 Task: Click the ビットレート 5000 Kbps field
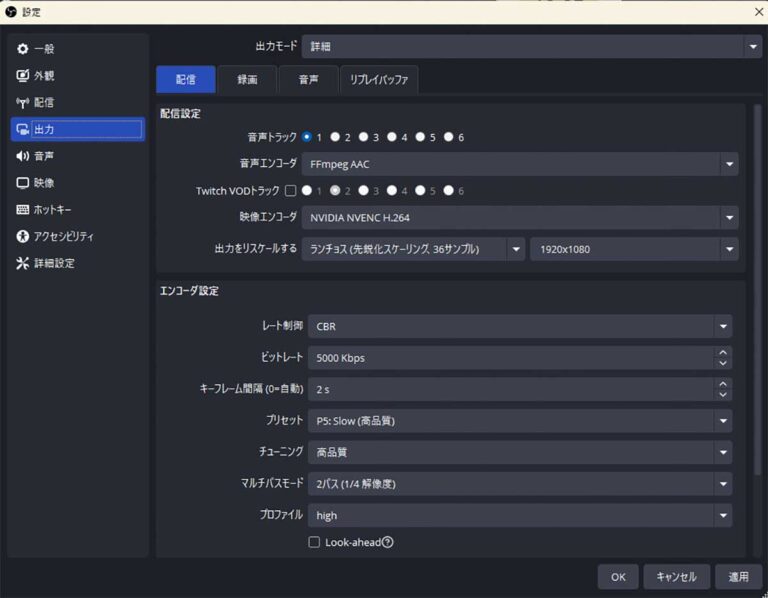[510, 358]
